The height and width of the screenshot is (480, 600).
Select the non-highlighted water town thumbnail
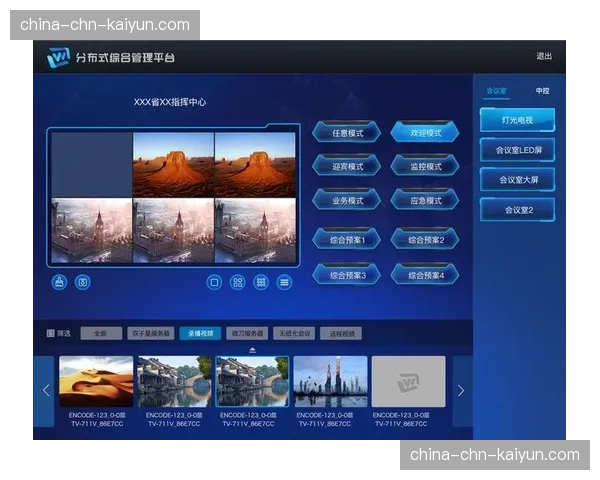click(x=174, y=381)
